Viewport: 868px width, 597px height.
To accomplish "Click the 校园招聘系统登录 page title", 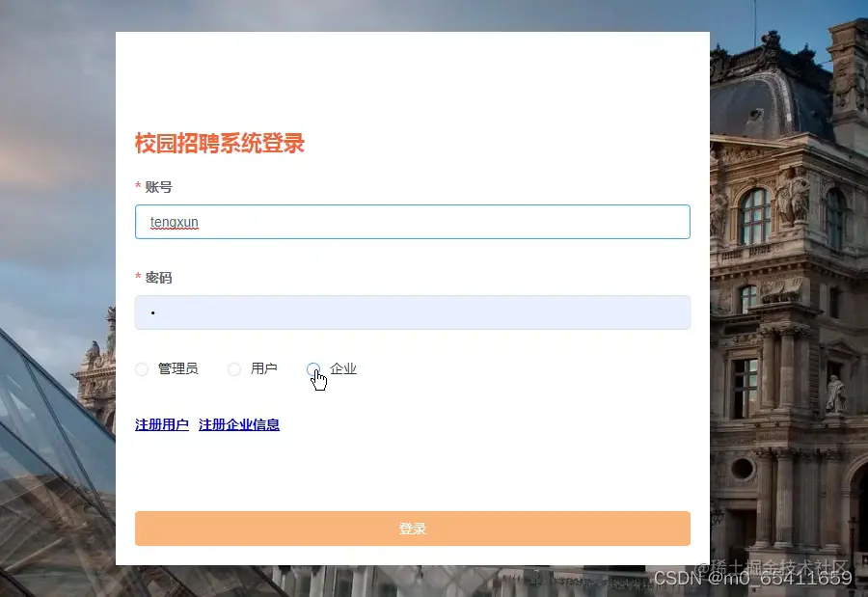I will click(x=219, y=143).
